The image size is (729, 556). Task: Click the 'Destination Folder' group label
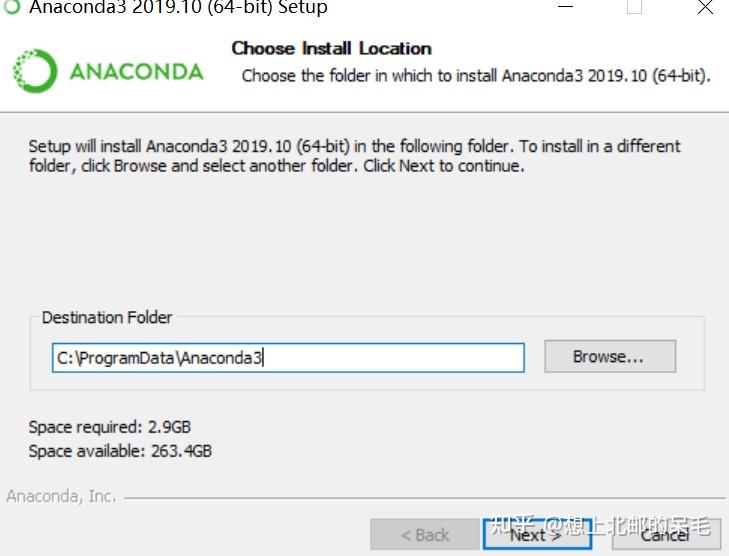(x=107, y=318)
